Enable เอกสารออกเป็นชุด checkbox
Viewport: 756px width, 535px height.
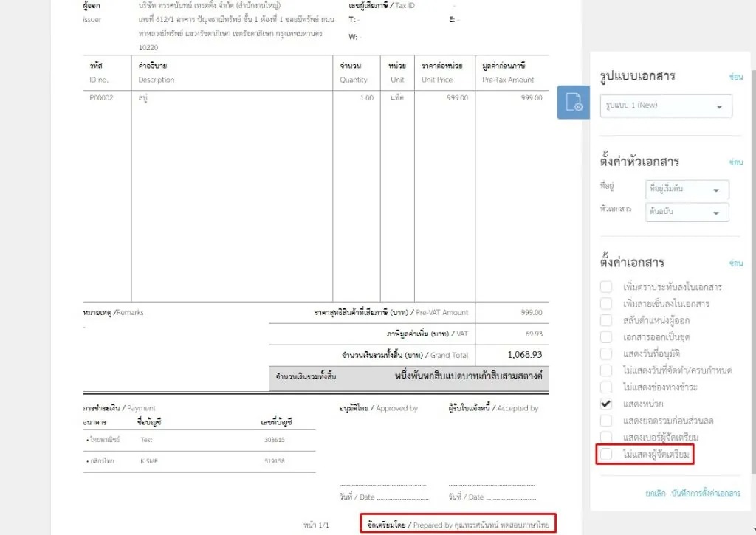click(606, 336)
